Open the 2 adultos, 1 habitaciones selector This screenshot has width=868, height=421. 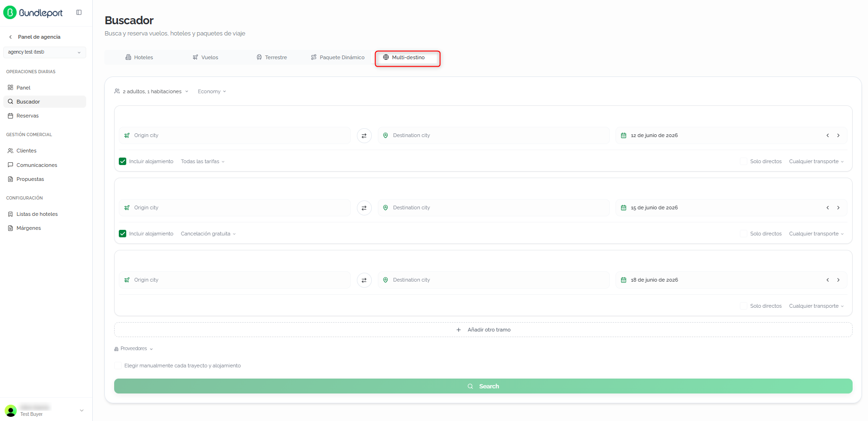point(151,91)
